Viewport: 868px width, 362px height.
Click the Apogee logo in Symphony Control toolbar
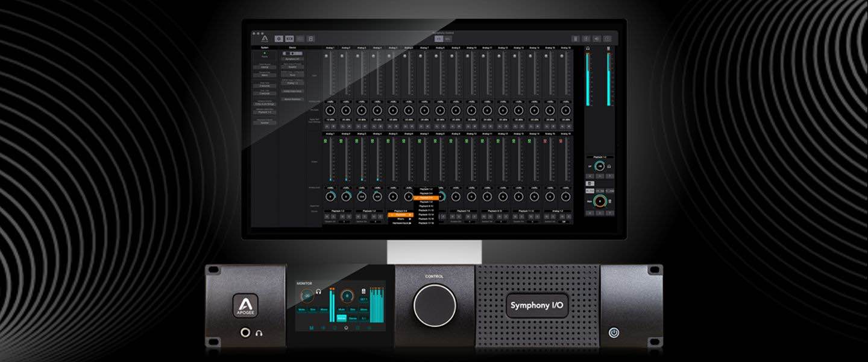(265, 39)
